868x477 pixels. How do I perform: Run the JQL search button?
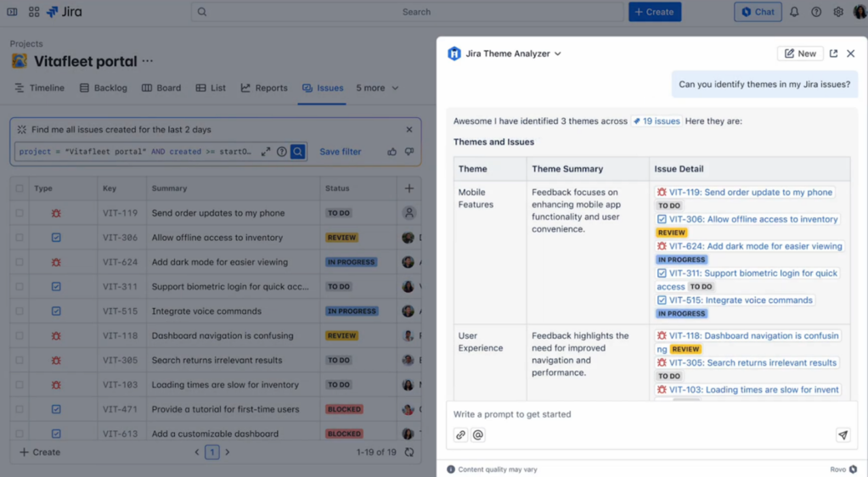tap(298, 152)
